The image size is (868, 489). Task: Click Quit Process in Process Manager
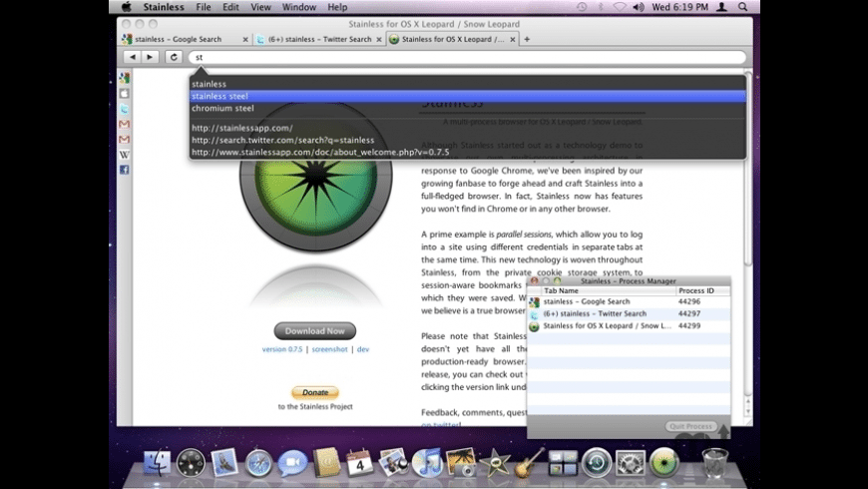(x=690, y=426)
